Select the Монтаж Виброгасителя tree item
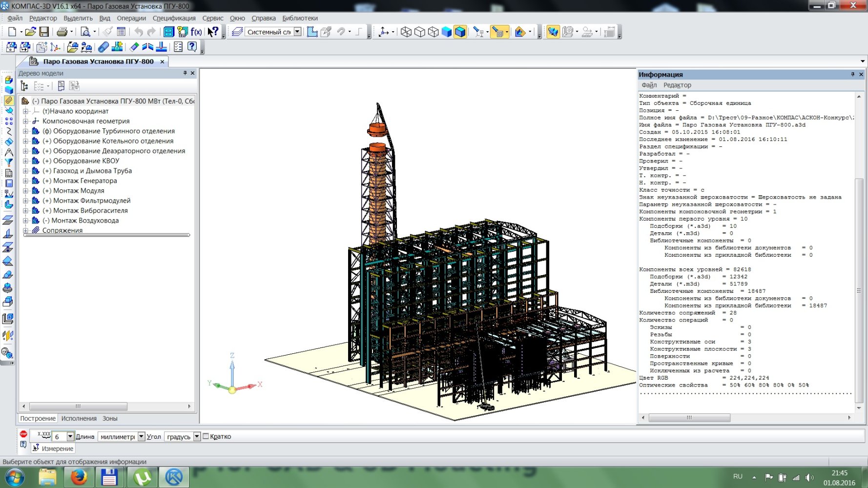868x488 pixels. (85, 210)
